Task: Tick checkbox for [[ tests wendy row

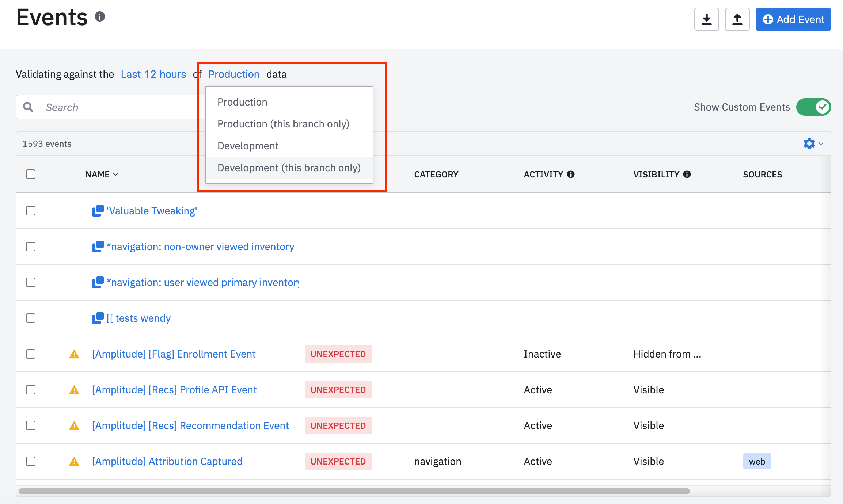Action: [x=31, y=318]
